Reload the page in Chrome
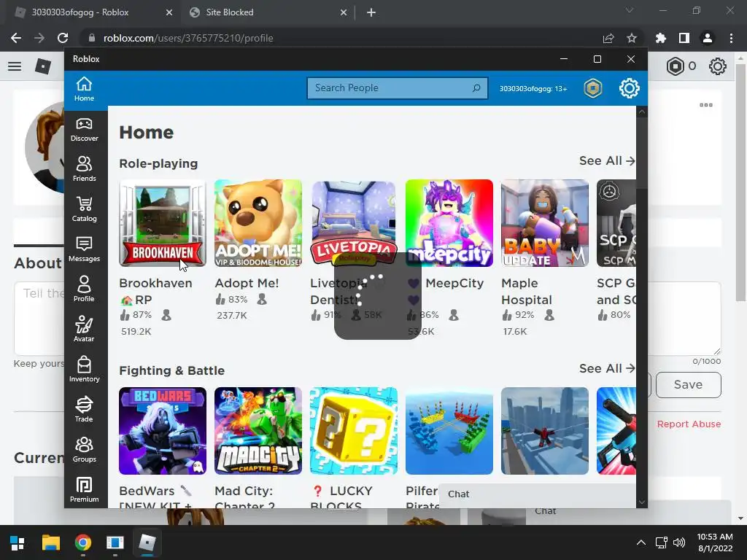Image resolution: width=747 pixels, height=560 pixels. tap(63, 38)
